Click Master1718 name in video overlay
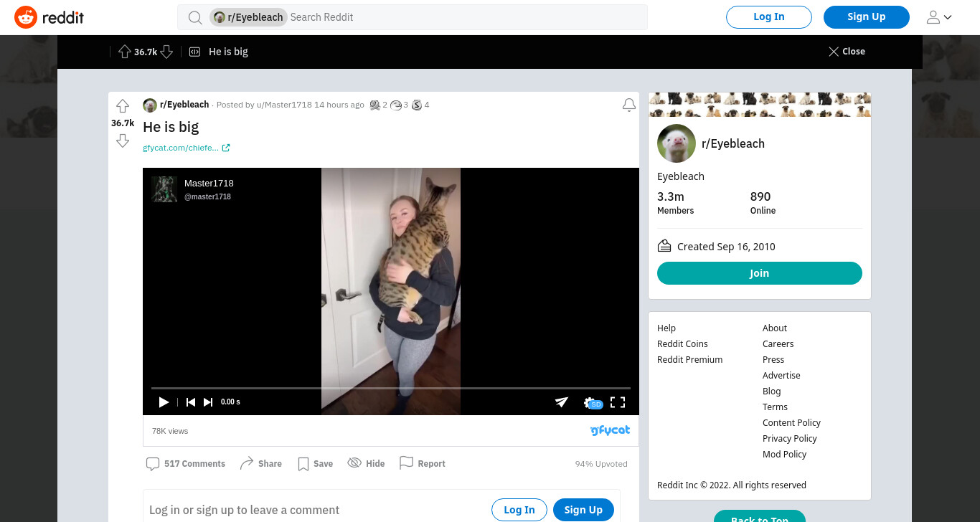 coord(209,184)
